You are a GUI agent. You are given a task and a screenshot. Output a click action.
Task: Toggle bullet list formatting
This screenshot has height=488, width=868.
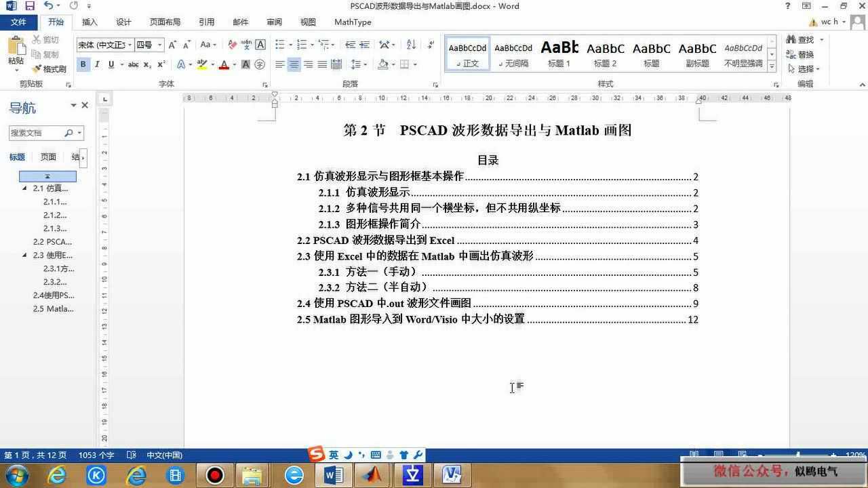tap(279, 45)
